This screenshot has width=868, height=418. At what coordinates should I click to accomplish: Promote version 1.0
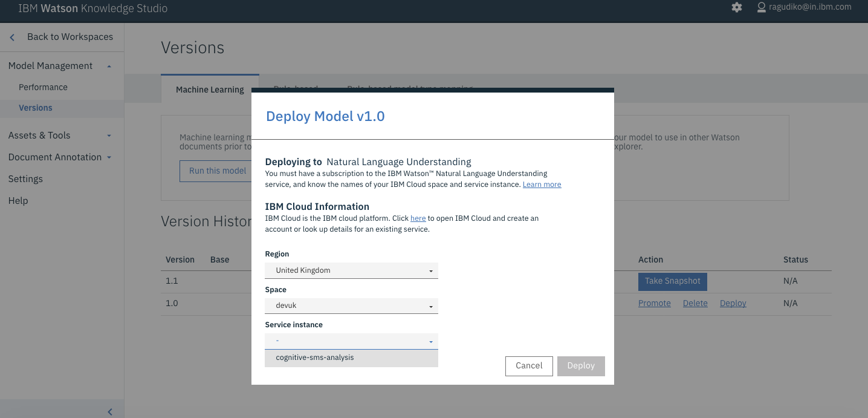(x=655, y=304)
